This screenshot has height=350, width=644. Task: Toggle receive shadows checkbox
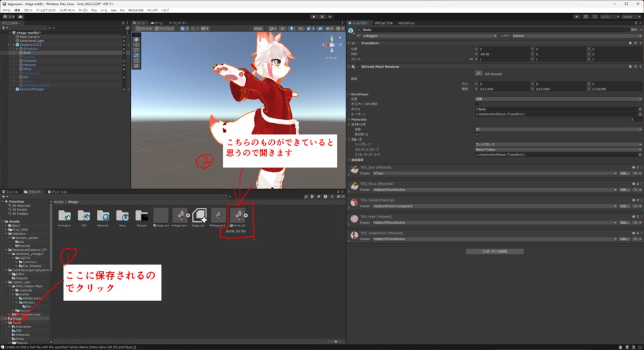point(477,134)
